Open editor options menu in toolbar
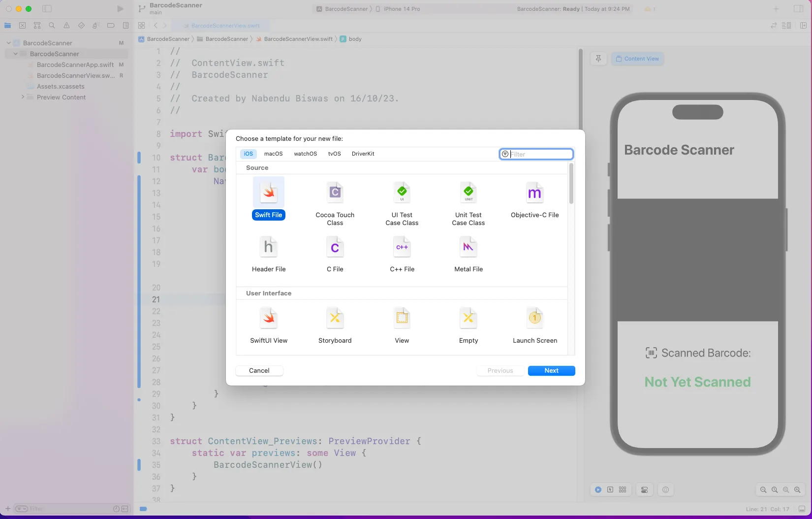Image resolution: width=812 pixels, height=519 pixels. (786, 26)
